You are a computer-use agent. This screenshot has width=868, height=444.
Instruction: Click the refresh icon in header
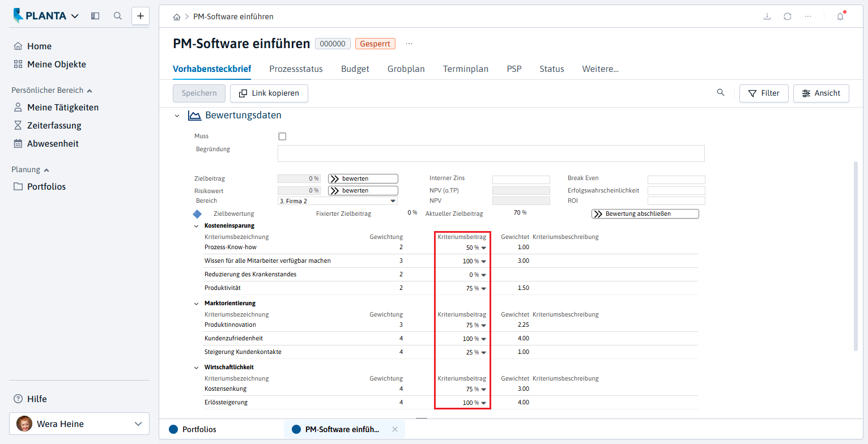[x=788, y=16]
